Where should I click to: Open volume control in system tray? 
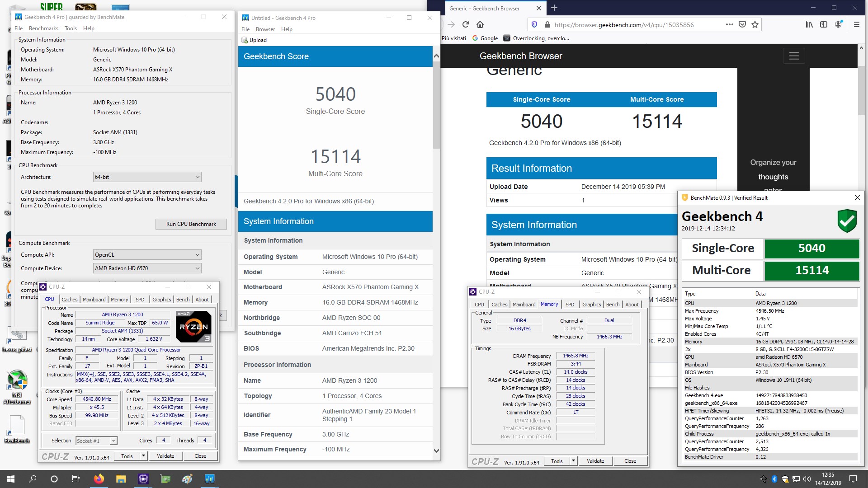807,479
